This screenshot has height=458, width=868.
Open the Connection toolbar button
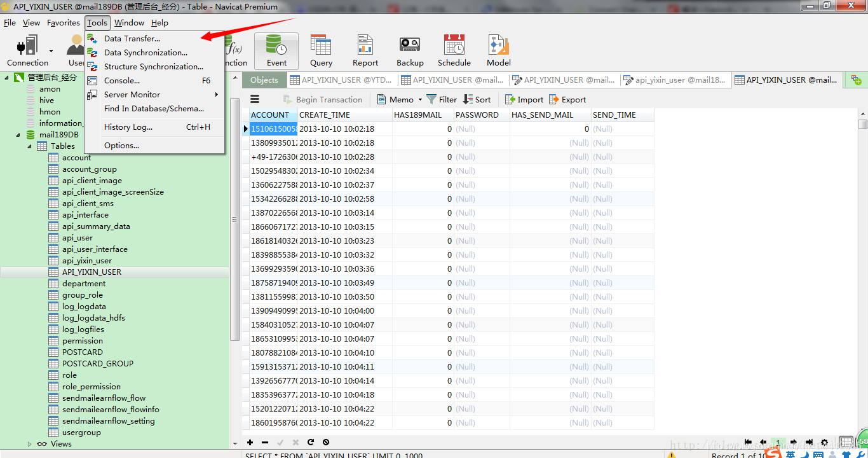pyautogui.click(x=27, y=51)
